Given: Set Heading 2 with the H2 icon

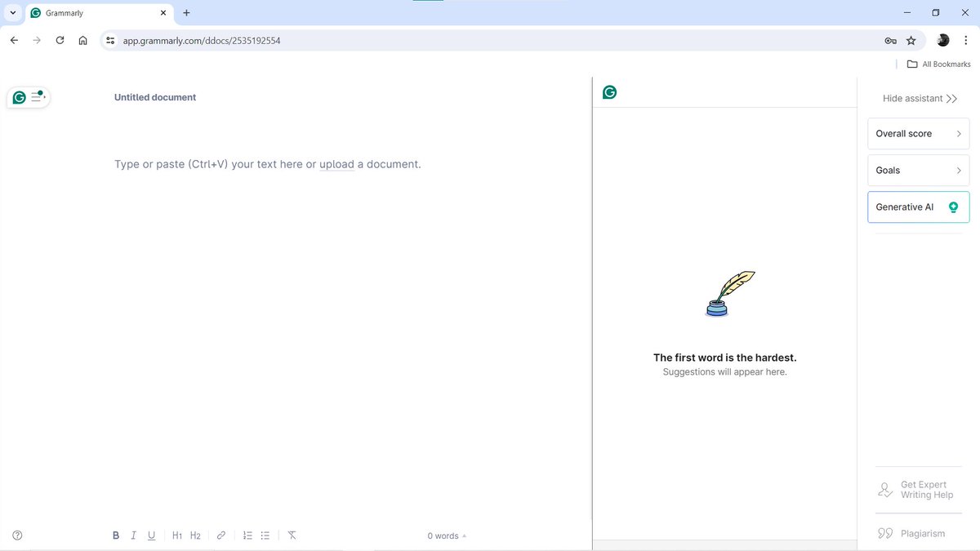Looking at the screenshot, I should pos(195,535).
